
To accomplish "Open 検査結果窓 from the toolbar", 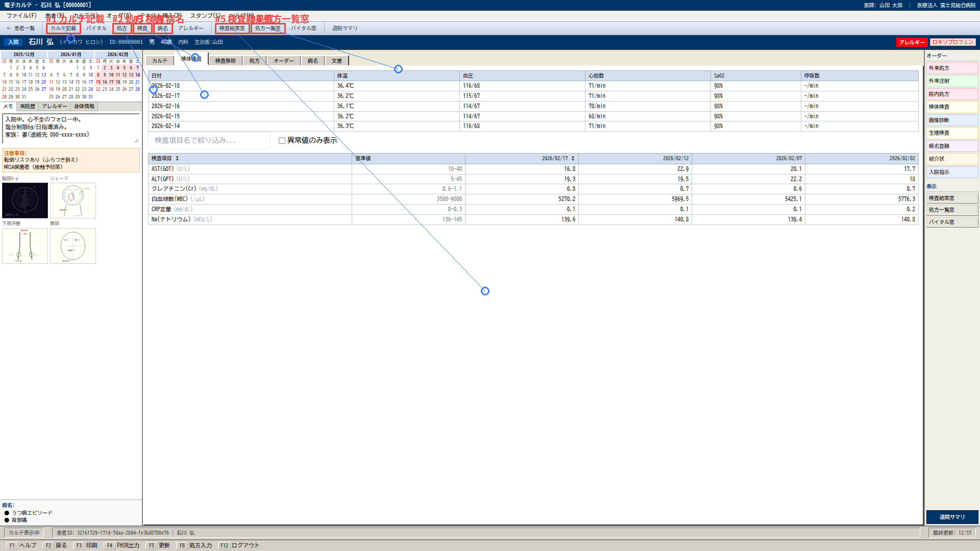I will coord(232,29).
